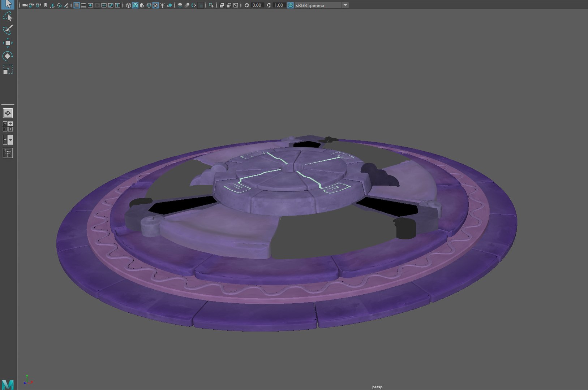This screenshot has height=390, width=588.
Task: Open the Outliner from the layout sidebar
Action: coord(8,153)
